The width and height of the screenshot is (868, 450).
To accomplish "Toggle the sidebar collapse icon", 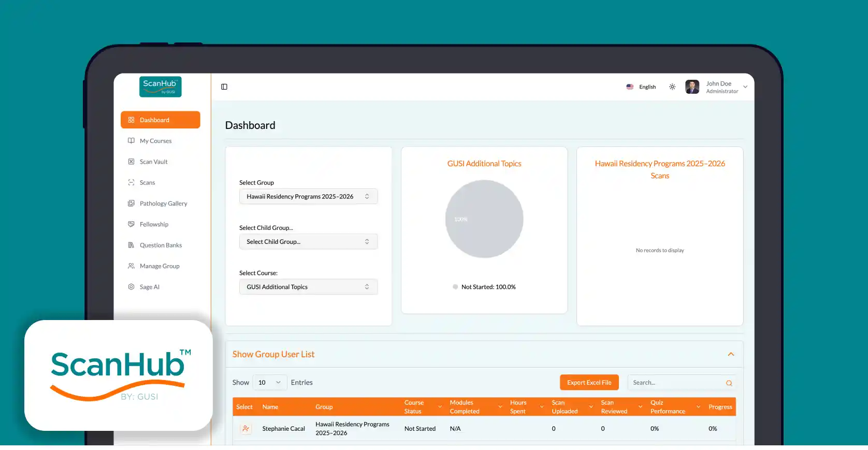I will pos(224,86).
